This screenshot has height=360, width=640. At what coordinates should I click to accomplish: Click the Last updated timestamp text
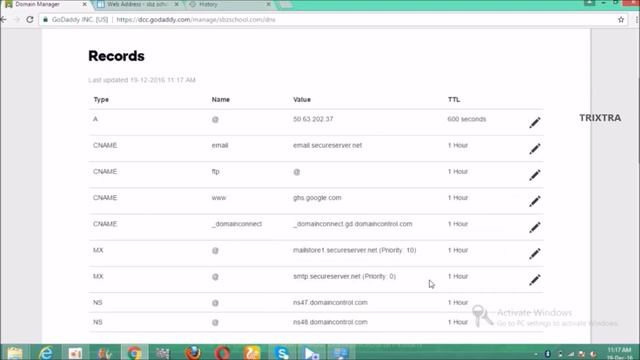point(142,80)
